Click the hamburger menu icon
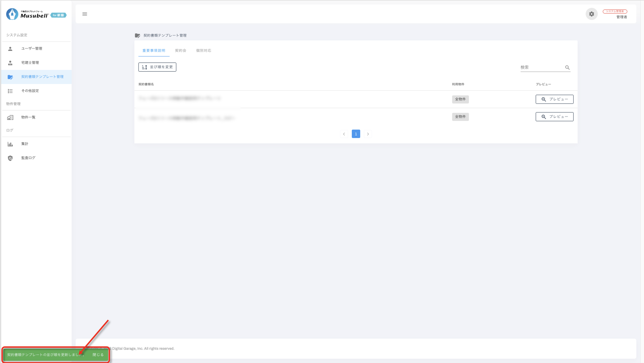The image size is (644, 363). click(x=85, y=14)
